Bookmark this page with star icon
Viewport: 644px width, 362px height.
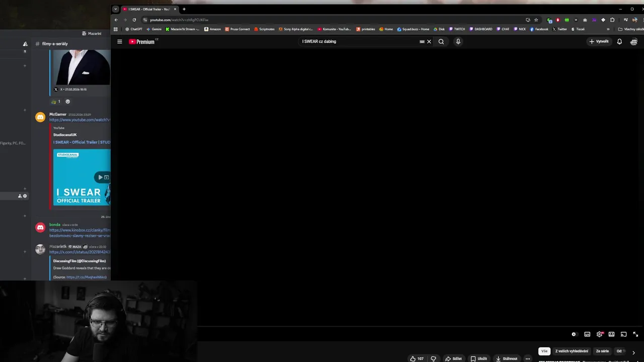pos(536,20)
